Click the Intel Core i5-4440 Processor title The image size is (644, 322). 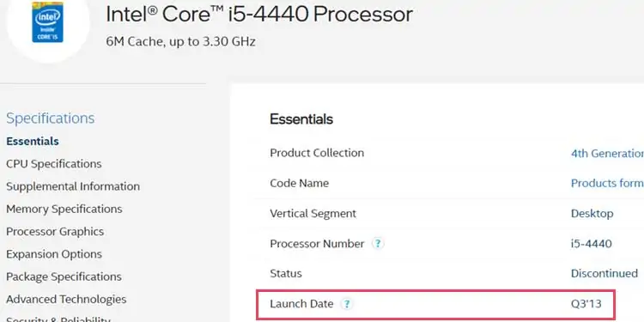tap(259, 15)
